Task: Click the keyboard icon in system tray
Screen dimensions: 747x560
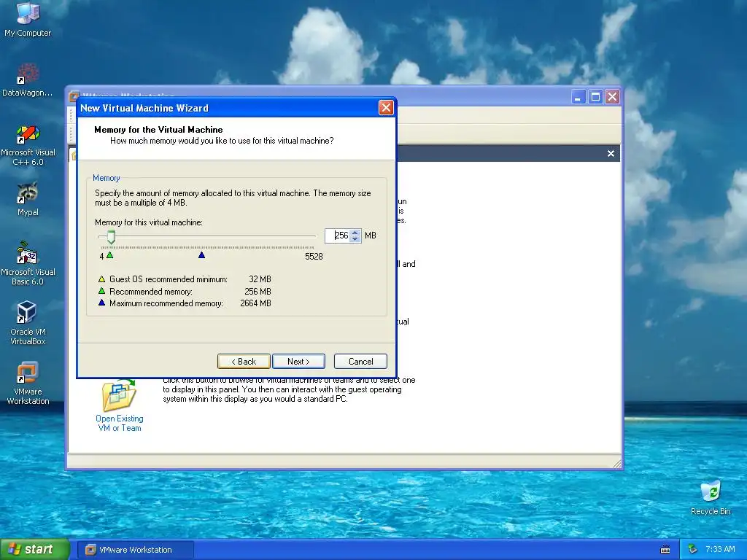Action: (665, 550)
